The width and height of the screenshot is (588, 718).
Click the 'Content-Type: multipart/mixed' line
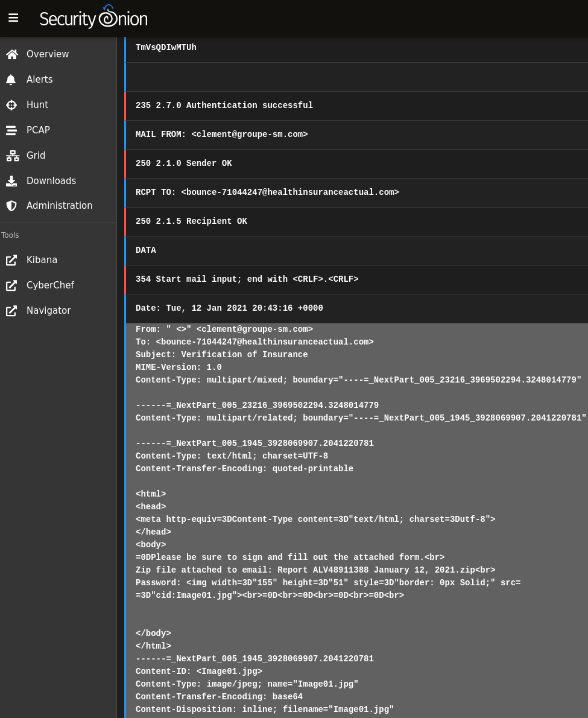pyautogui.click(x=358, y=380)
